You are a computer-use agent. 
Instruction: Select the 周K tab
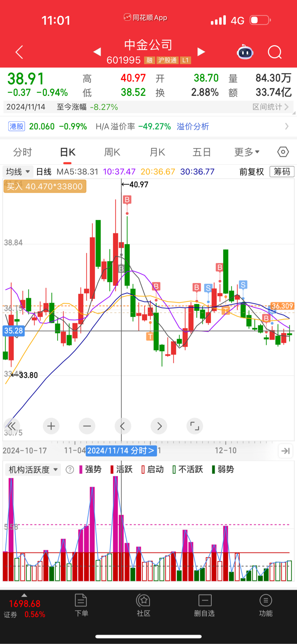(112, 152)
